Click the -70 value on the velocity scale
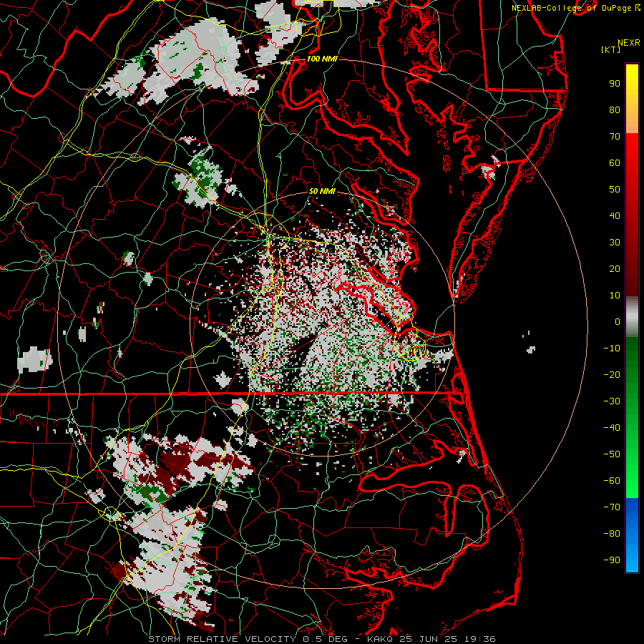This screenshot has width=644, height=644. point(612,507)
